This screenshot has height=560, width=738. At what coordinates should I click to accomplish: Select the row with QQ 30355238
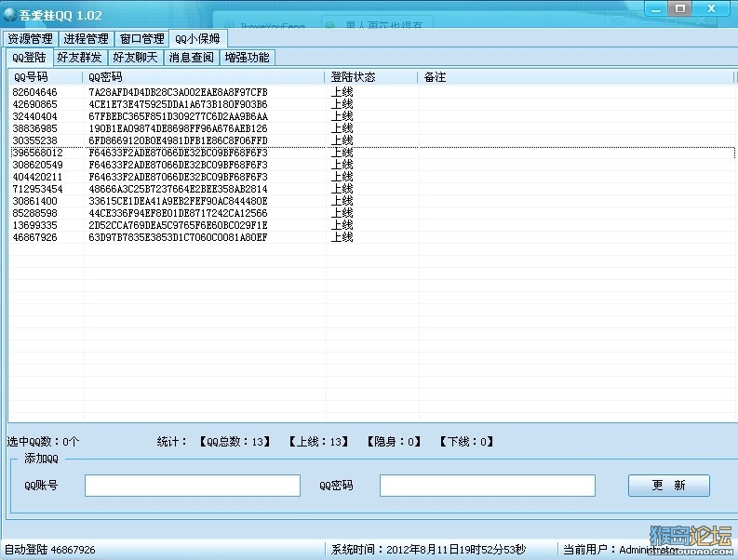372,140
